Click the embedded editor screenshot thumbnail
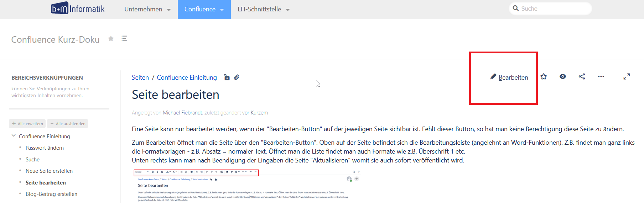The image size is (644, 203). (x=248, y=186)
